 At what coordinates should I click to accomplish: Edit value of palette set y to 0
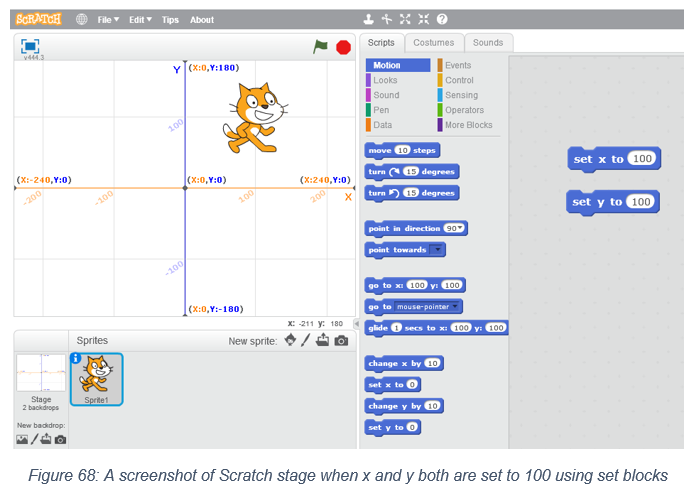[x=412, y=427]
